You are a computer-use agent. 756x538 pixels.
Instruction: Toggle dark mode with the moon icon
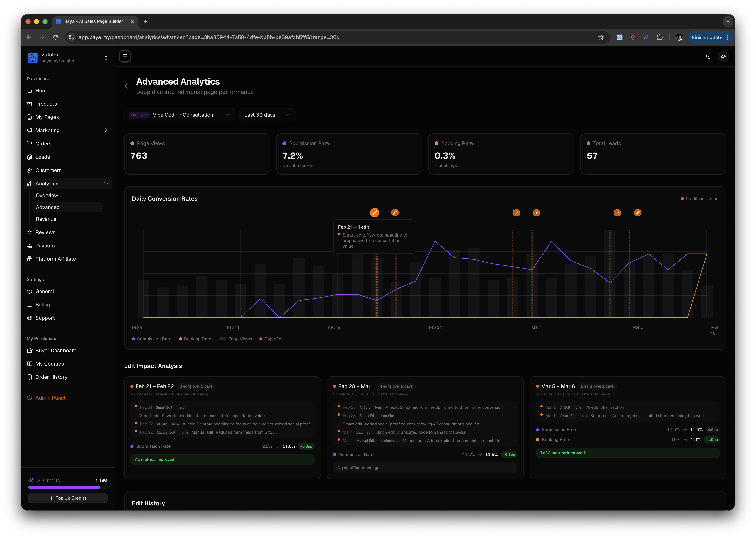pos(709,56)
